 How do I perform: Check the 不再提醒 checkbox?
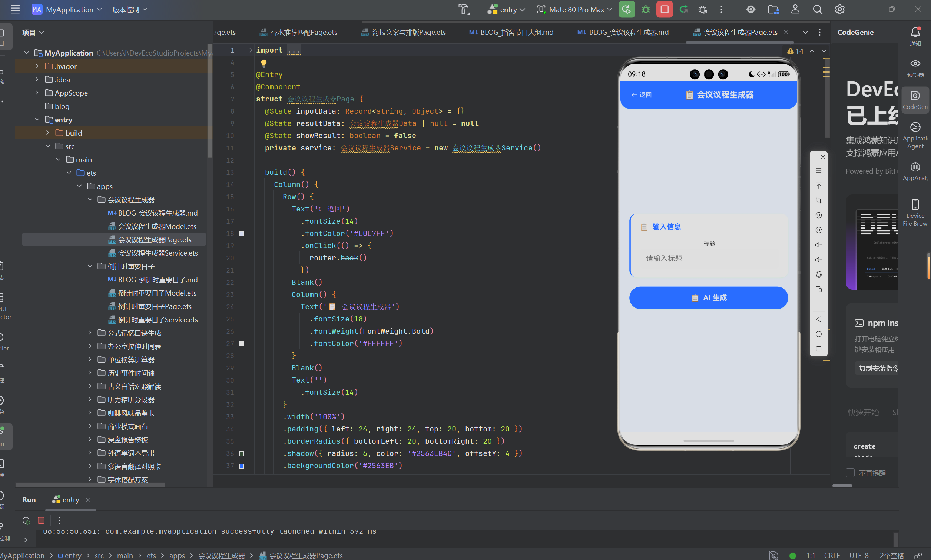(x=850, y=473)
